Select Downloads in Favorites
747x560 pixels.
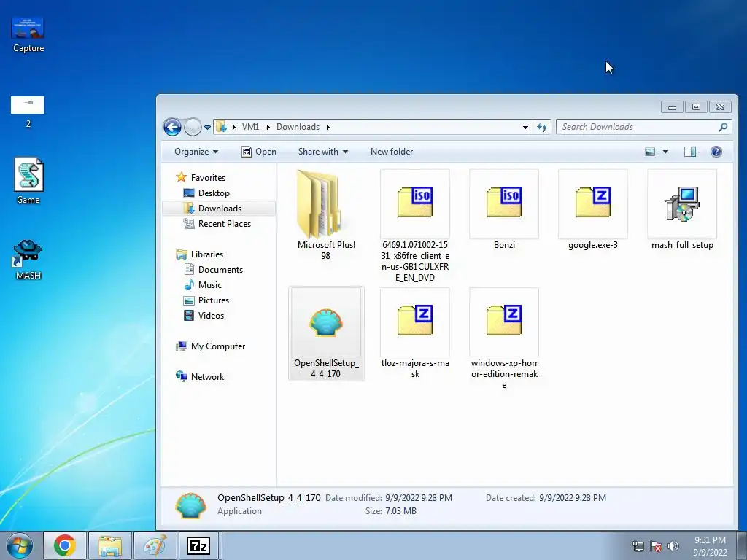pos(220,208)
